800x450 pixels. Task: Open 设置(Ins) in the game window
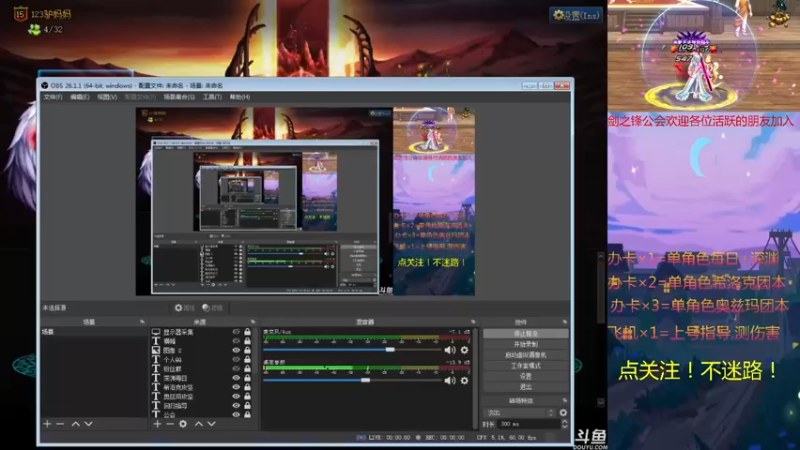tap(576, 15)
